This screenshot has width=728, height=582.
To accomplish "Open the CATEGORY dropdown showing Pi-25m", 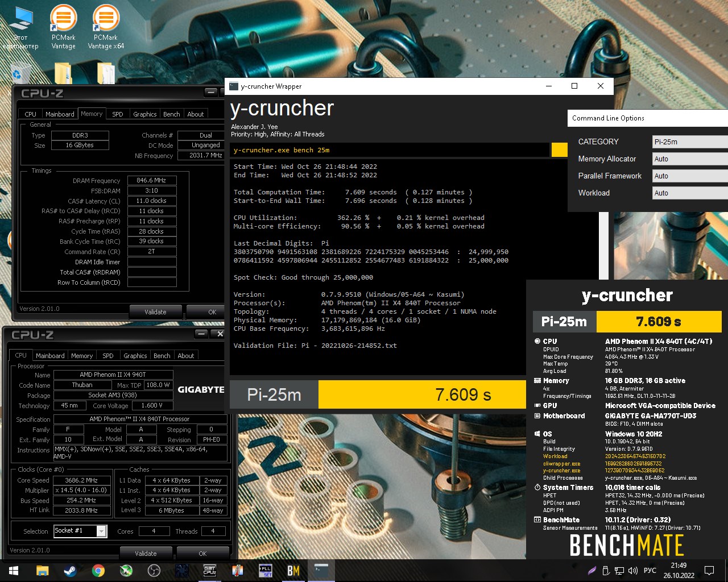I will click(690, 142).
